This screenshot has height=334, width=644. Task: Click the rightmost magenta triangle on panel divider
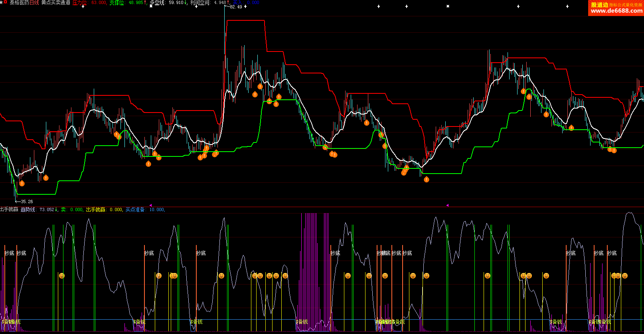[x=447, y=205]
